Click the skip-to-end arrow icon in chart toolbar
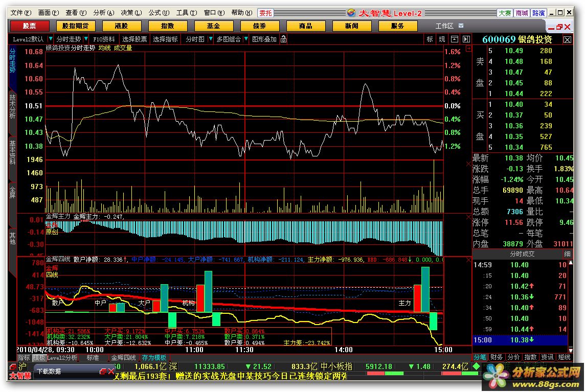Screen dimensions: 585x392 466,39
